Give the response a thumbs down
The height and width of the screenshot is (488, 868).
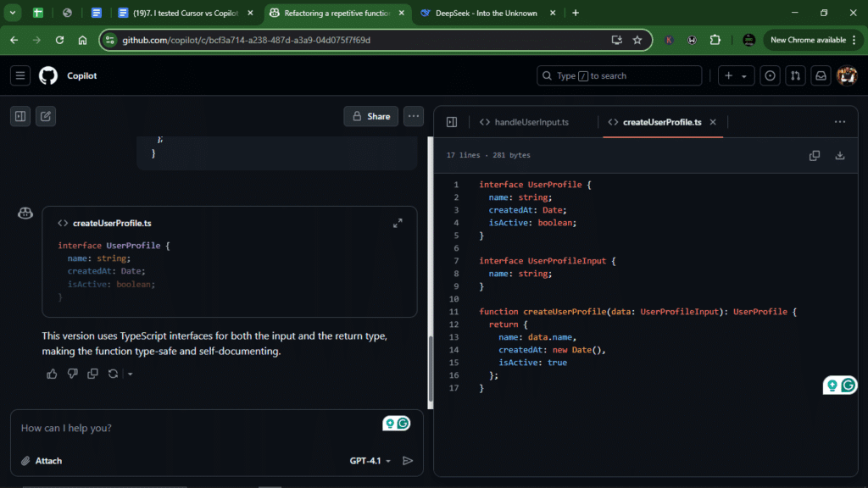(72, 373)
